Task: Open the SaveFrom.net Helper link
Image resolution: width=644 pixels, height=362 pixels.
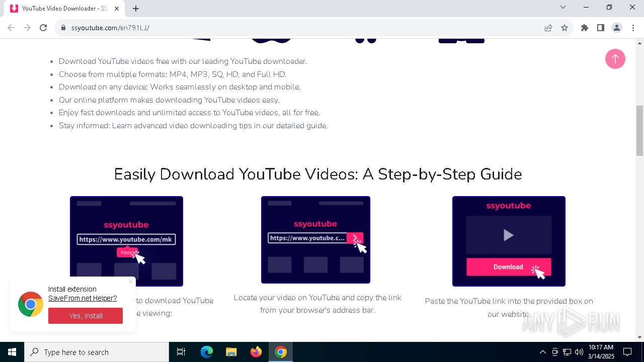Action: click(83, 298)
